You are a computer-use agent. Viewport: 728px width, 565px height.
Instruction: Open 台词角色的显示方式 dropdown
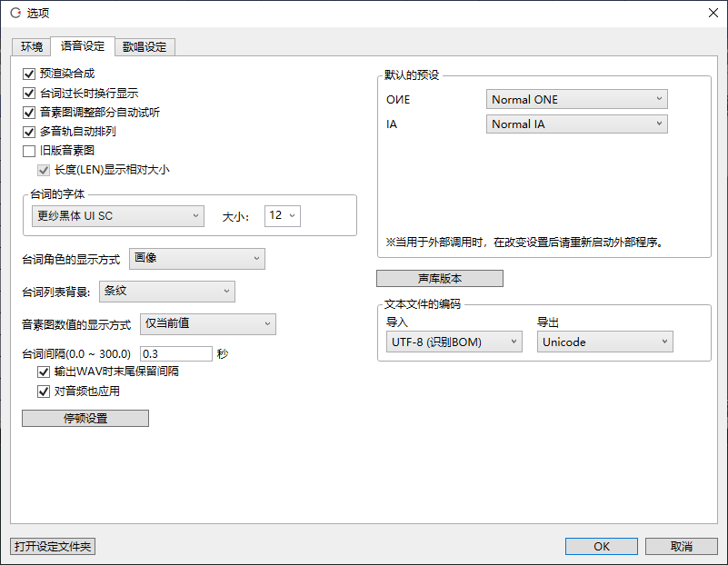(197, 259)
